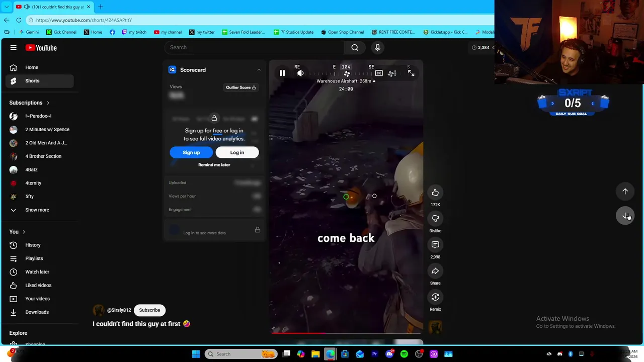644x362 pixels.
Task: Click the Log in button
Action: pyautogui.click(x=237, y=152)
